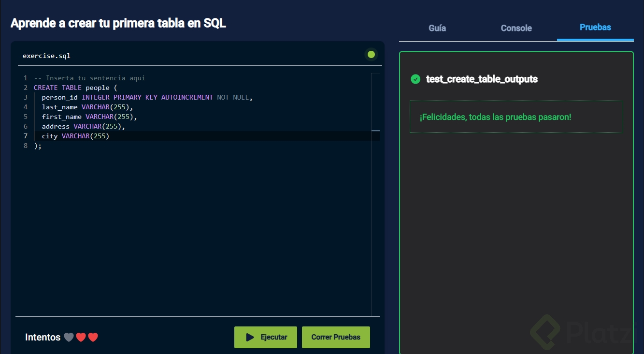Screen dimensions: 644x354
Task: Click the green checkmark beside test_create_table_outputs
Action: 415,79
